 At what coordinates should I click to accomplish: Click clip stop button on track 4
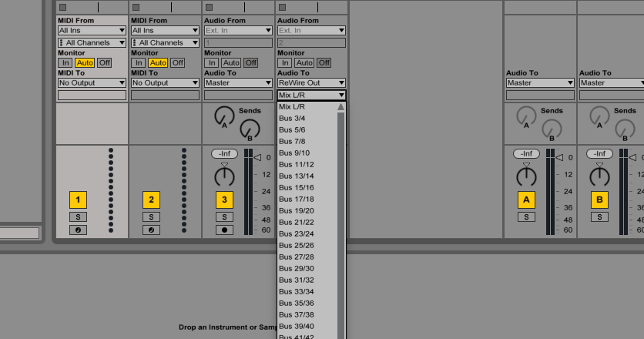pos(282,8)
